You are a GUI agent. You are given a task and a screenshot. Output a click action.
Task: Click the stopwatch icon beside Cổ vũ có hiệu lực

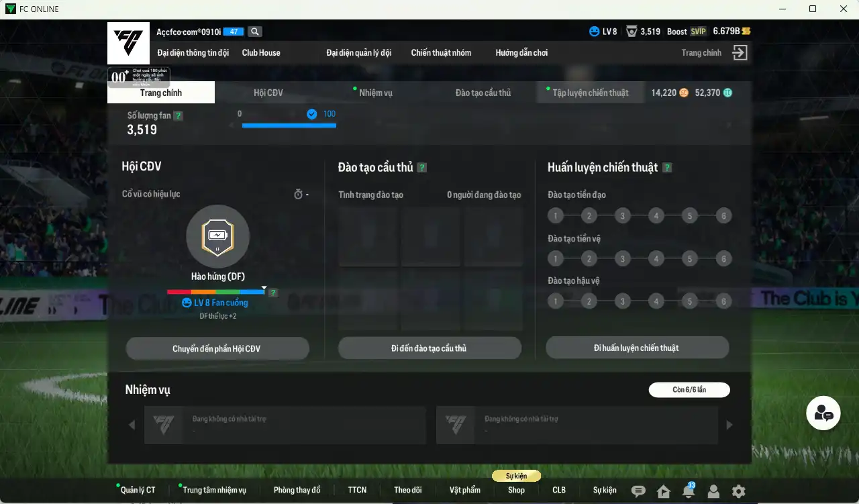(299, 194)
